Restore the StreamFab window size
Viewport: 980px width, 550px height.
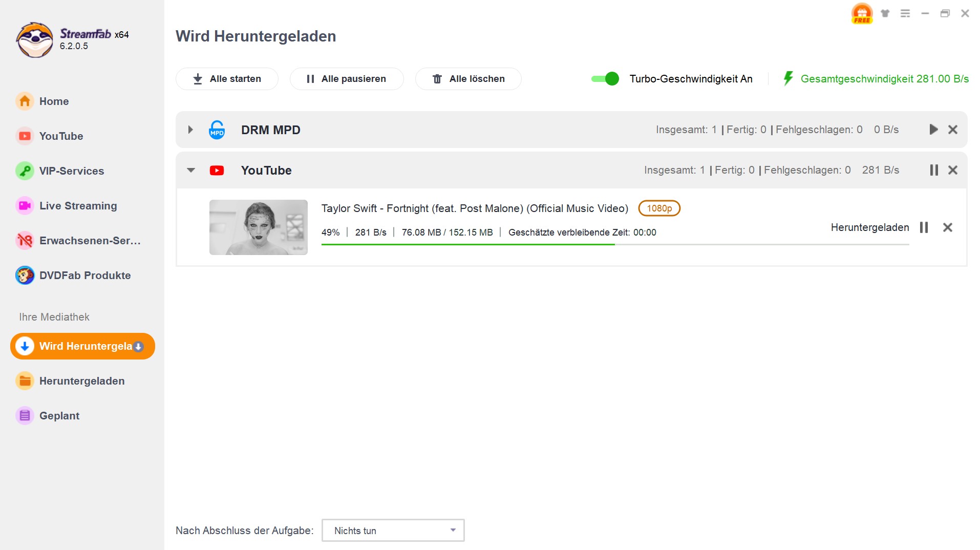pos(945,13)
